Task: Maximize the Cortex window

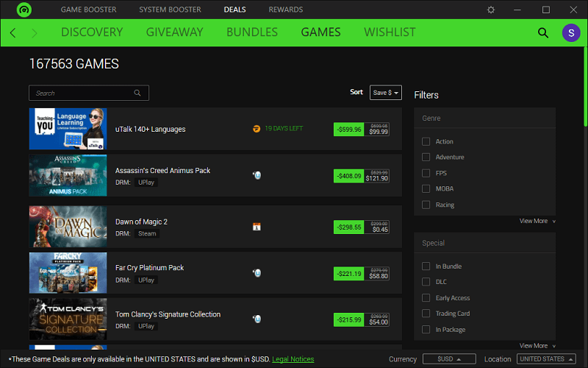Action: coord(546,10)
